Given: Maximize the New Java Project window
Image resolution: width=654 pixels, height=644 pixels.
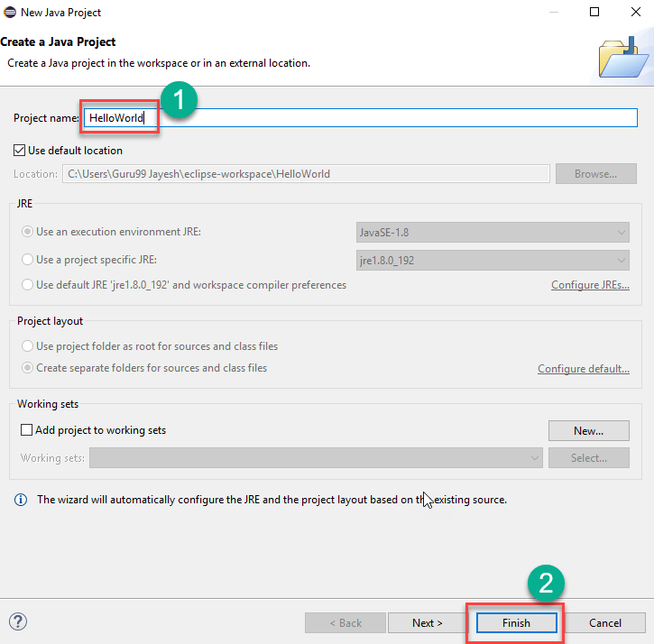Looking at the screenshot, I should coord(594,13).
